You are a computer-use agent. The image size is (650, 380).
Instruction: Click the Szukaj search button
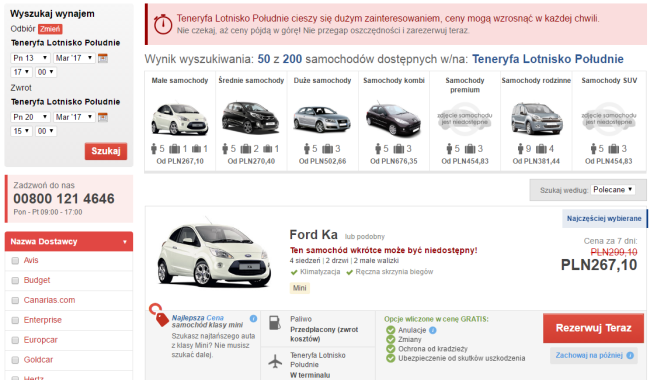[106, 151]
